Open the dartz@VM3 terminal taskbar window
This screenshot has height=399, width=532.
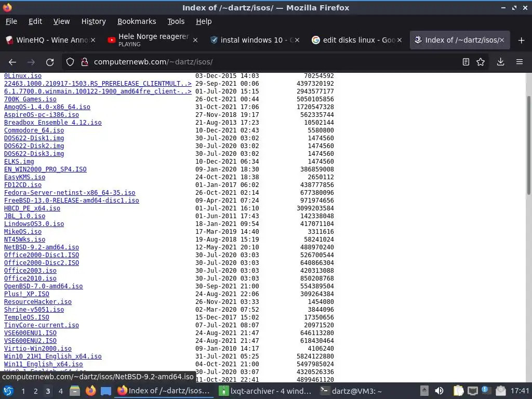(353, 391)
